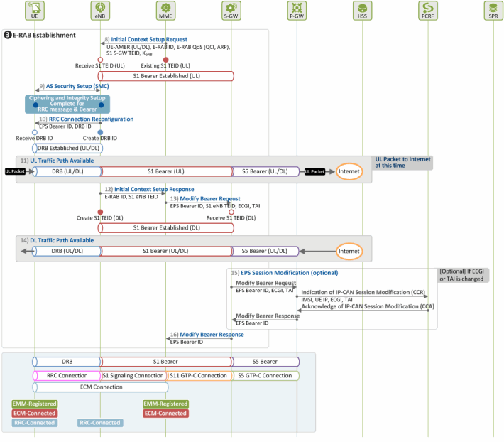Screen dimensions: 504x442
Task: Click the MME node icon
Action: [x=166, y=10]
